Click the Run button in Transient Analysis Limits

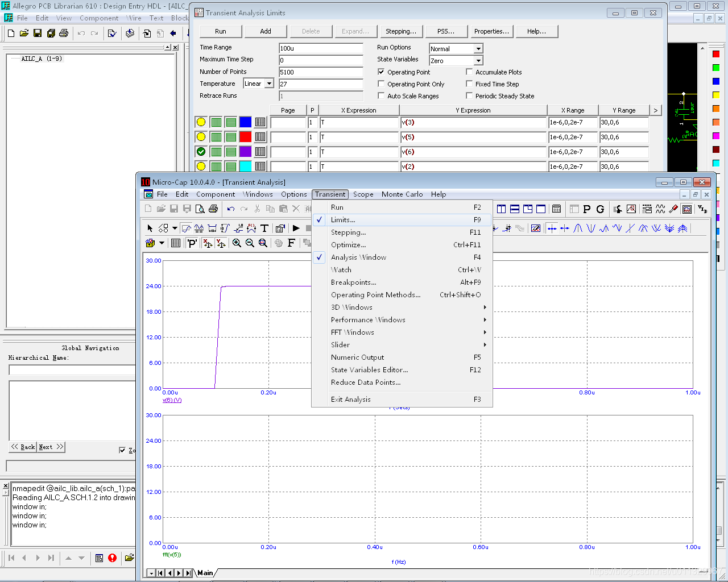click(221, 31)
